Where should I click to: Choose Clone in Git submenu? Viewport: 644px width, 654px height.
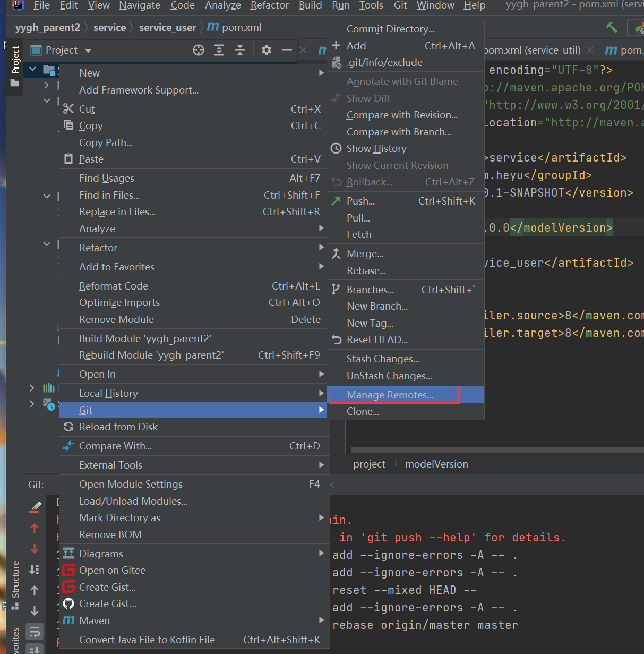pos(406,411)
